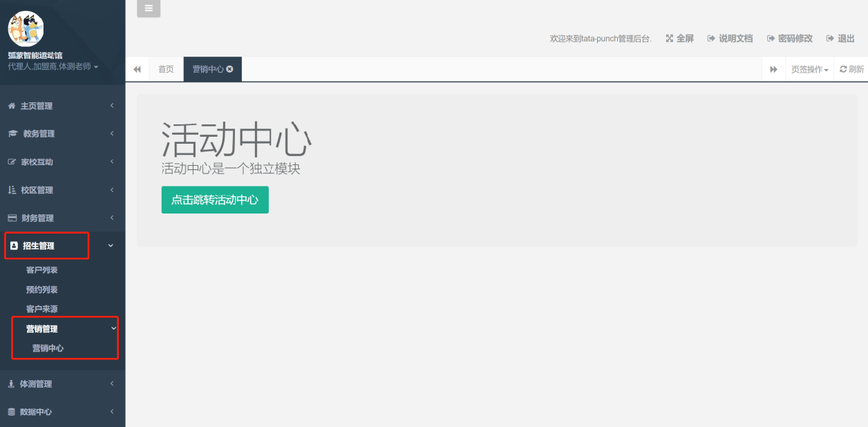This screenshot has width=868, height=427.
Task: Click 点击跳转活动中心 button
Action: pyautogui.click(x=215, y=200)
